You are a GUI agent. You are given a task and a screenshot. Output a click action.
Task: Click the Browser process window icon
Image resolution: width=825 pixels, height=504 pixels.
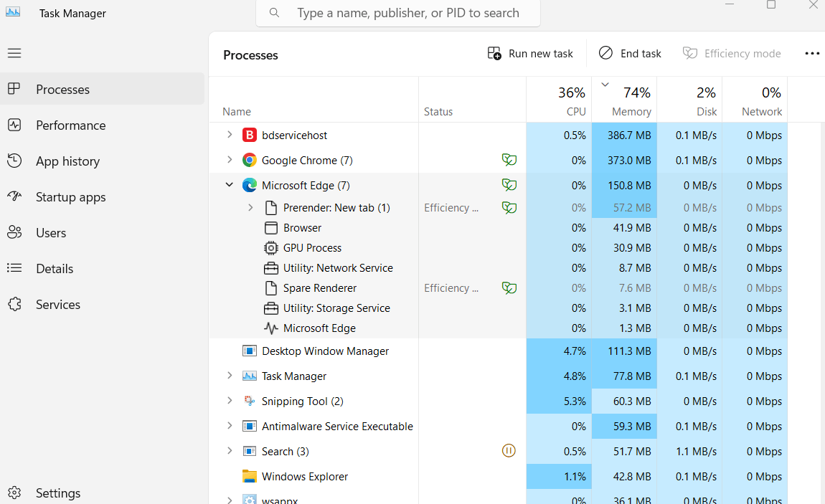coord(271,227)
